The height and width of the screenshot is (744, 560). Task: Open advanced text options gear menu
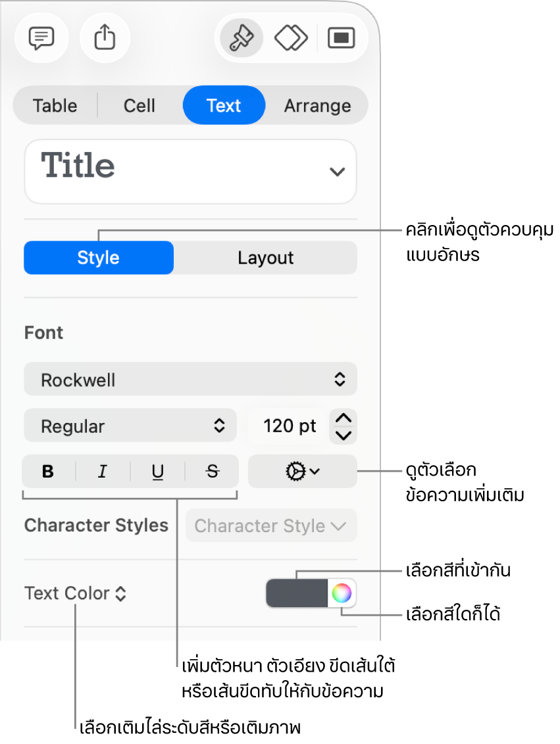click(x=303, y=471)
